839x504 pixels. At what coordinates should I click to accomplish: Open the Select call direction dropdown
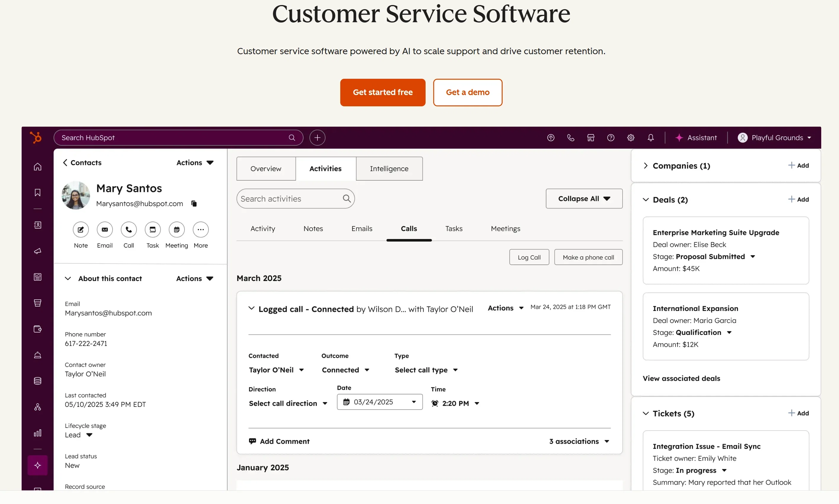pyautogui.click(x=288, y=403)
